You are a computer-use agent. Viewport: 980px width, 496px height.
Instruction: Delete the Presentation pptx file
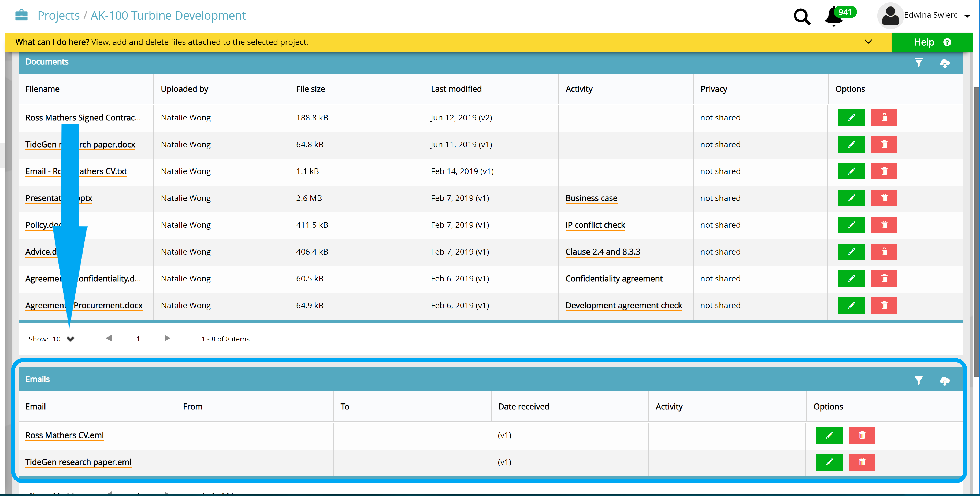(884, 198)
